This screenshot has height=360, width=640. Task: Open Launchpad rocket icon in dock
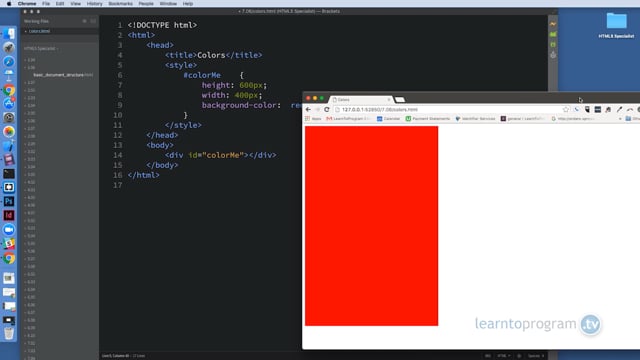click(x=9, y=48)
